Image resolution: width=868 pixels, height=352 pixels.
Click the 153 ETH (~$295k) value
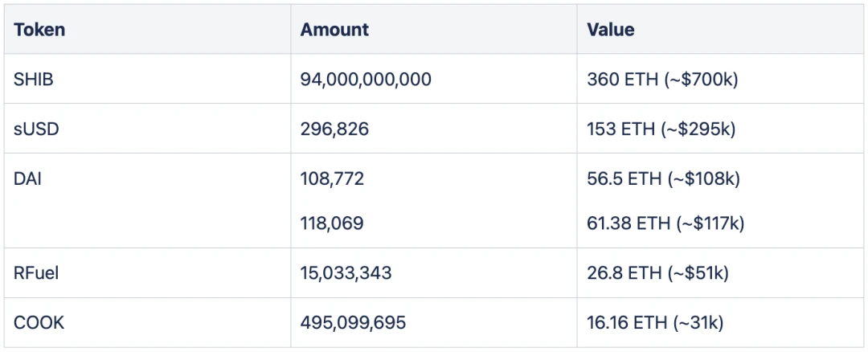click(x=661, y=129)
